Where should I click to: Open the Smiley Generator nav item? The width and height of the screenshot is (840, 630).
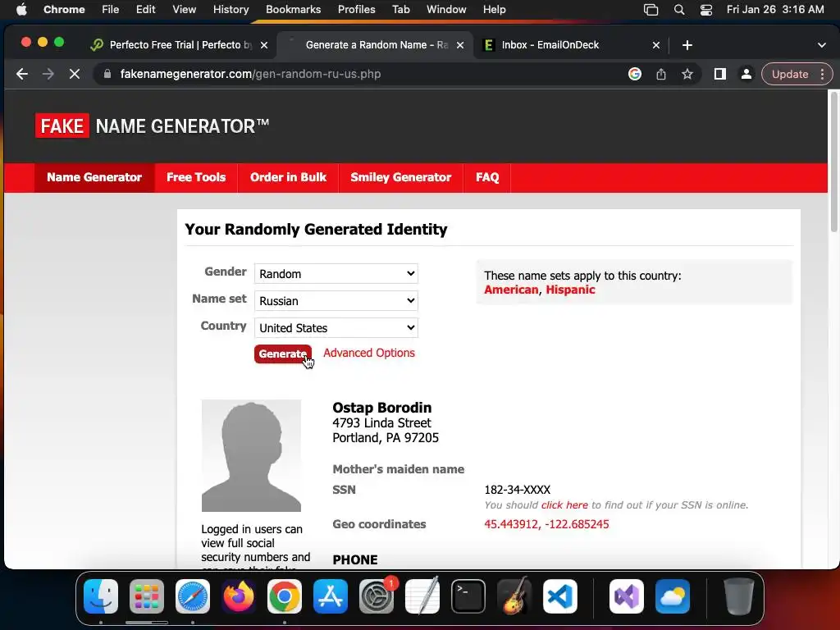(x=400, y=177)
